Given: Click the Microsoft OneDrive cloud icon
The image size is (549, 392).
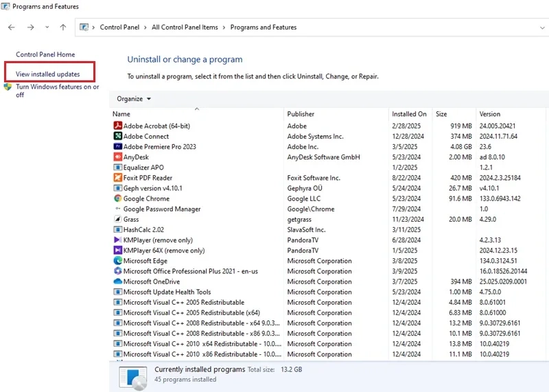Looking at the screenshot, I should [117, 281].
